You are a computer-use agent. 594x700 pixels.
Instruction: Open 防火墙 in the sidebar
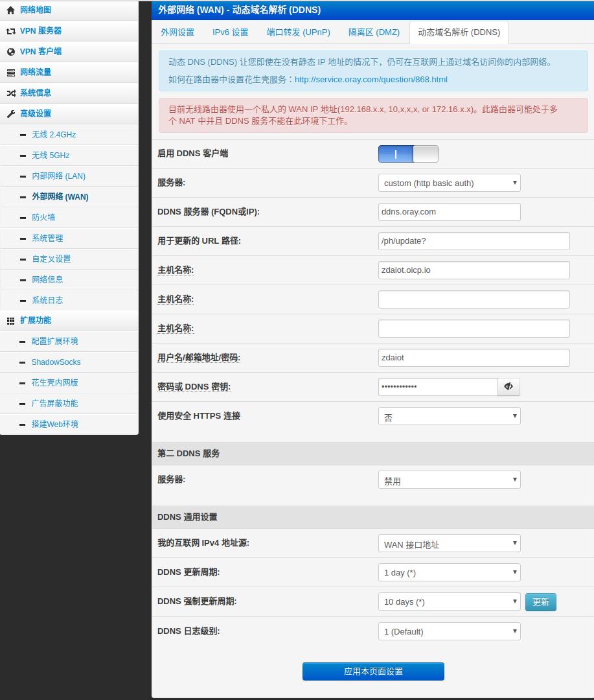tap(43, 218)
